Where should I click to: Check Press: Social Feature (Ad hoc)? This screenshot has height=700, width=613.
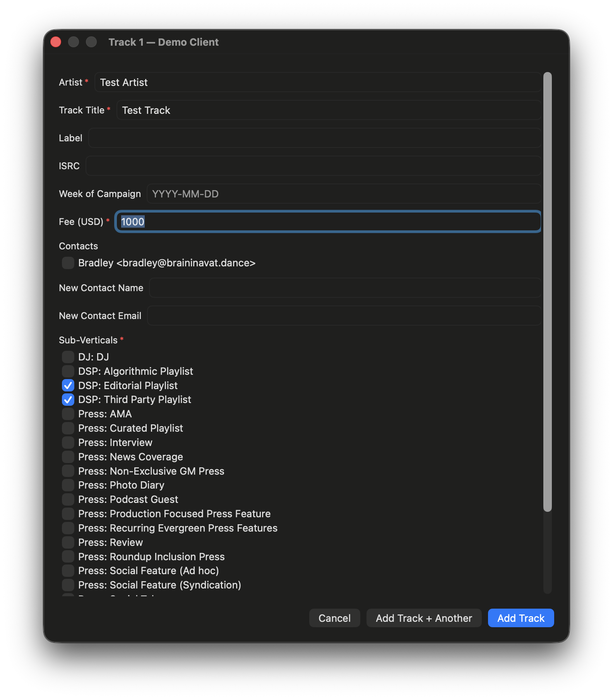[68, 571]
